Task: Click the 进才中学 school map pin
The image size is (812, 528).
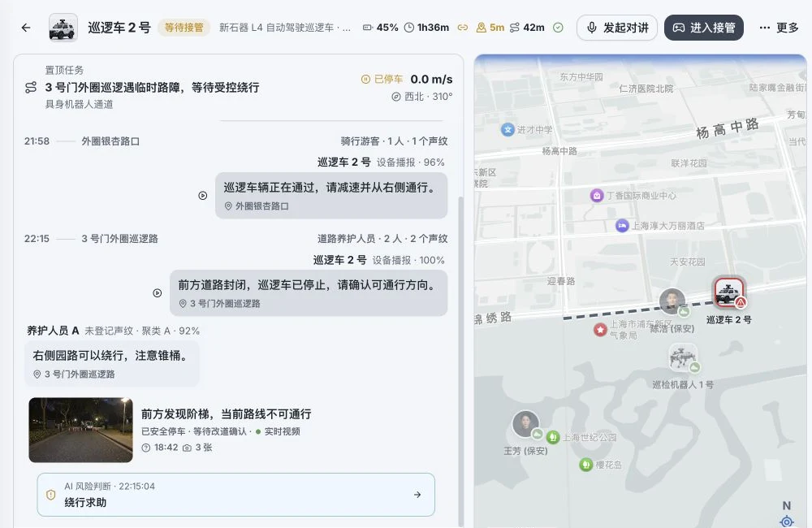Action: tap(508, 129)
